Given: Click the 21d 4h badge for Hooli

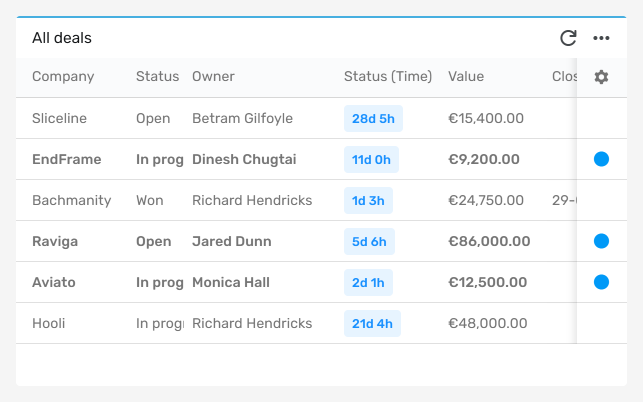Looking at the screenshot, I should click(x=372, y=324).
